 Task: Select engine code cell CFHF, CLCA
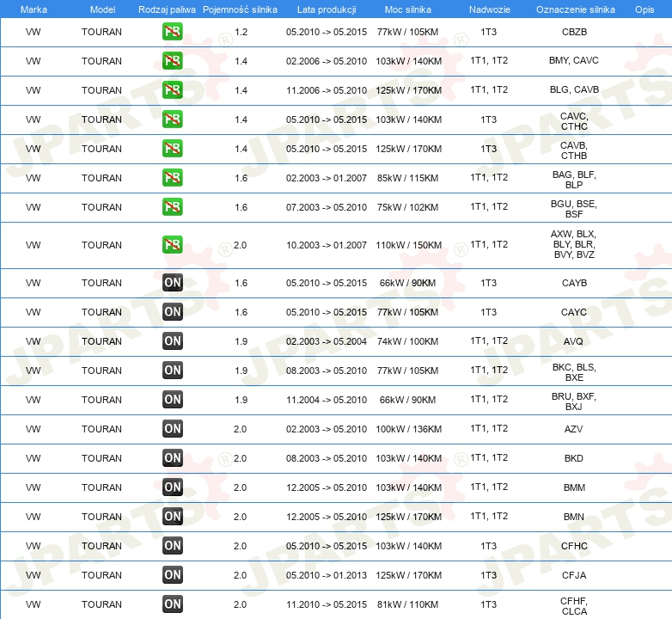(574, 606)
